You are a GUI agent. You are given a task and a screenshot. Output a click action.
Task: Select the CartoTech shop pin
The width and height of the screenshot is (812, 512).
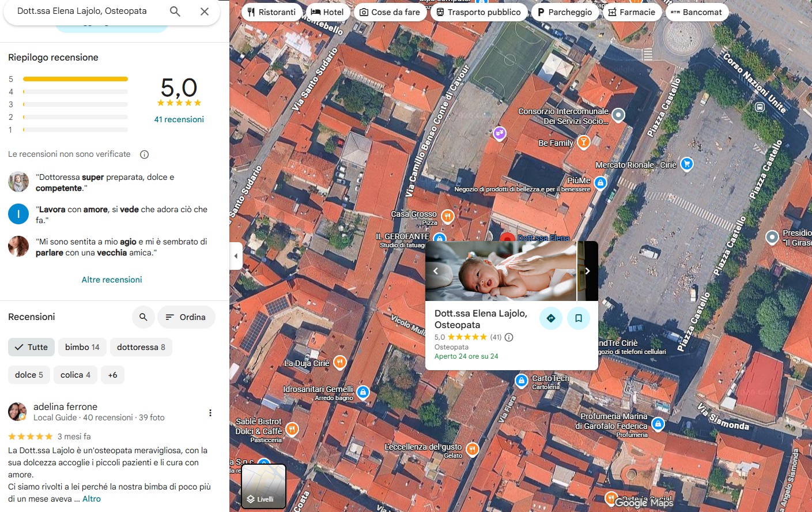pos(522,381)
